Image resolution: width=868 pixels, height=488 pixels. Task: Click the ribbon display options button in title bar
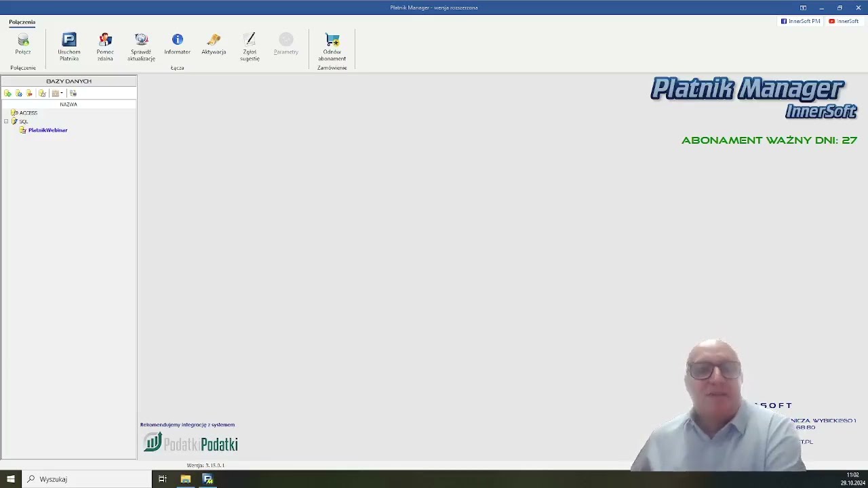tap(803, 7)
